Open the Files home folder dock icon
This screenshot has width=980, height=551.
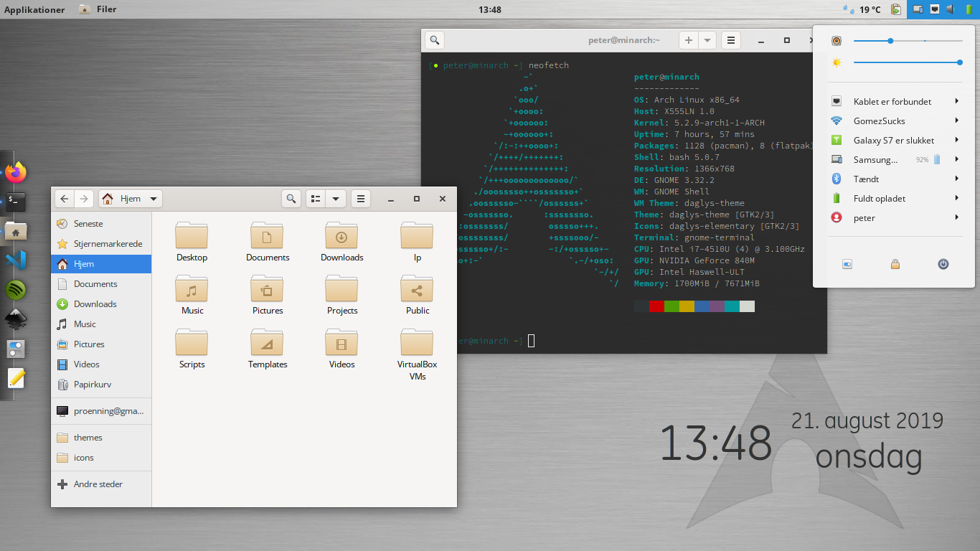16,231
